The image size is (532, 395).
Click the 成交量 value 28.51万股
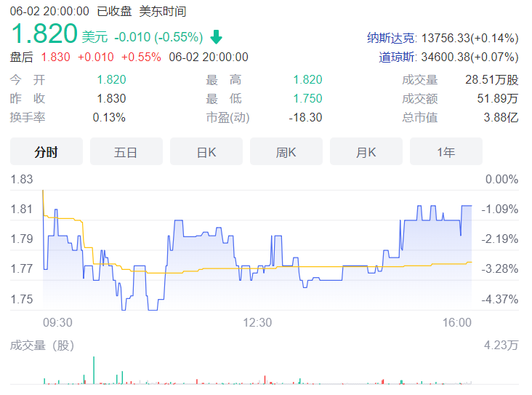(x=491, y=80)
